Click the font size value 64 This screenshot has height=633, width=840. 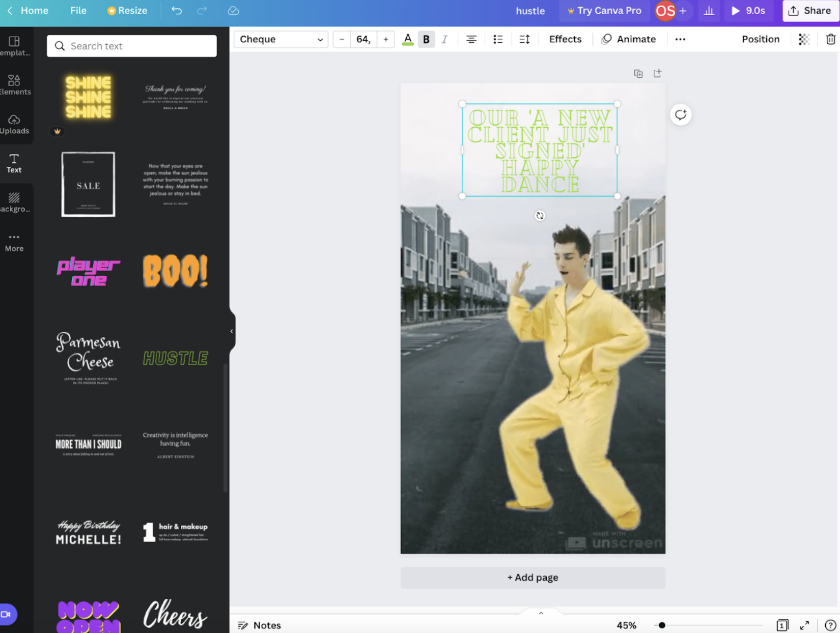point(363,39)
